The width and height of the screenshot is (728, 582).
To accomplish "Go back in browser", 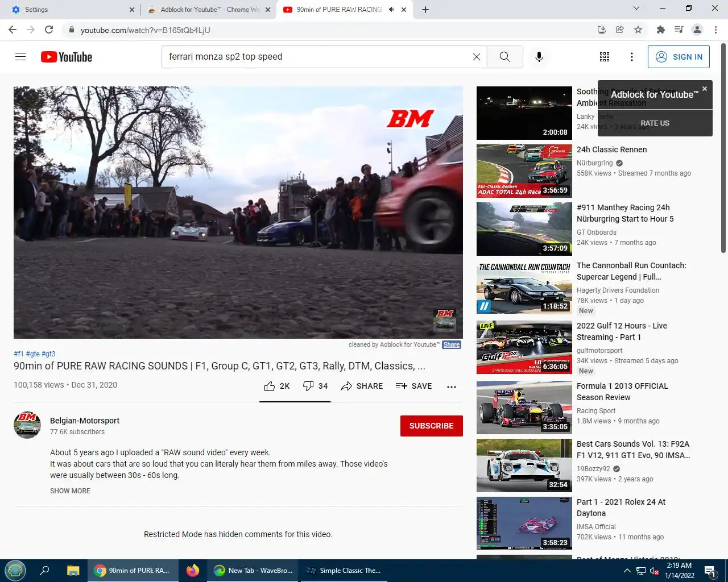I will coord(13,30).
